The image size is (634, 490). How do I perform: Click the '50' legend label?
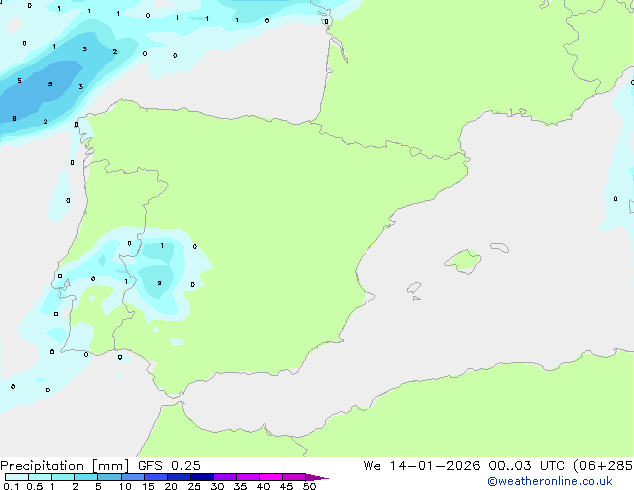309,486
